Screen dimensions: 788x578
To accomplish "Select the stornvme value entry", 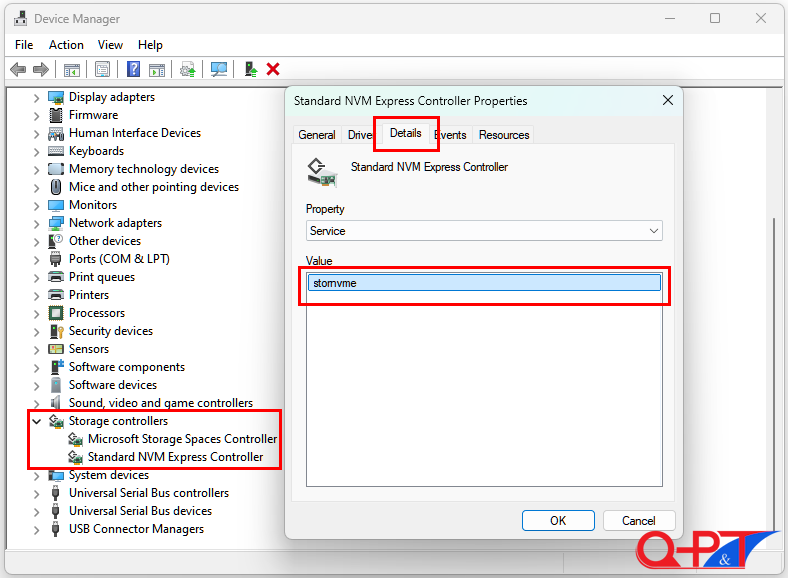I will 484,283.
